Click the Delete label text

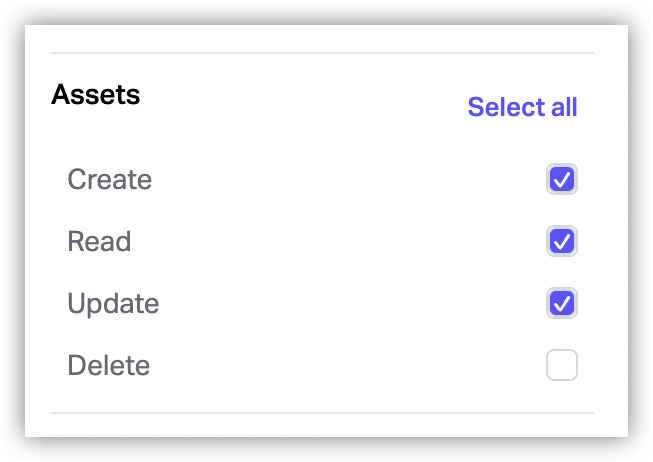tap(108, 366)
